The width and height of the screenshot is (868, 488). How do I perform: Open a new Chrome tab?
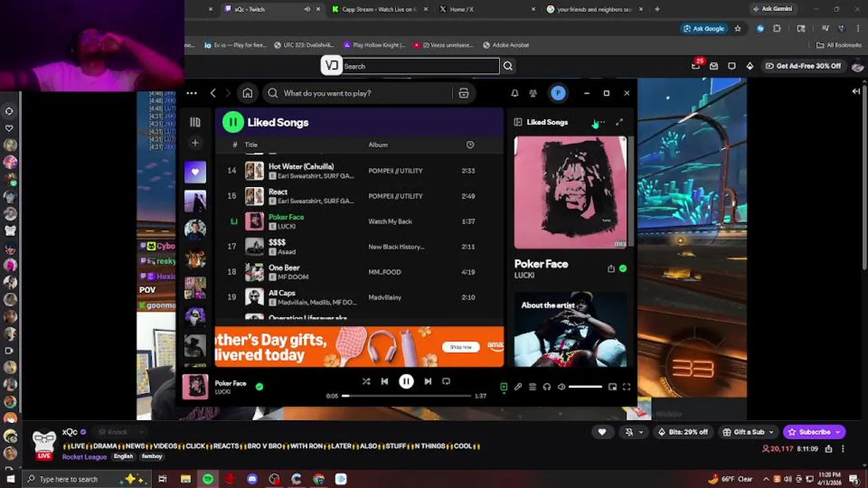657,9
